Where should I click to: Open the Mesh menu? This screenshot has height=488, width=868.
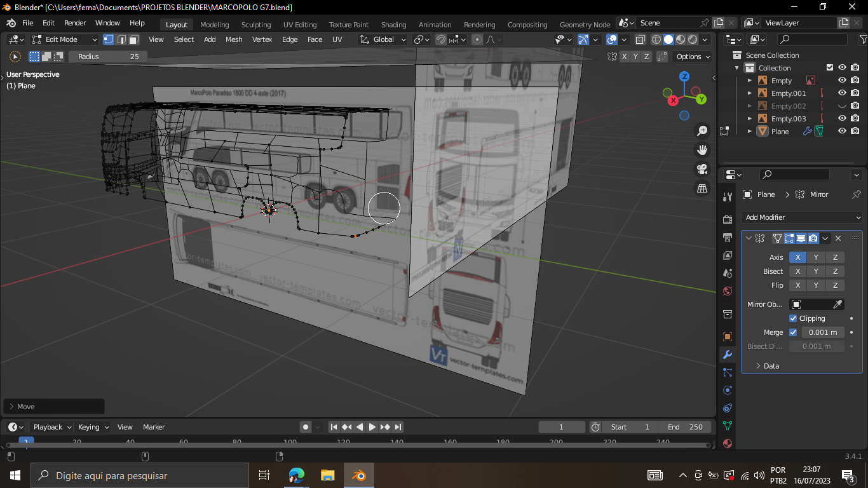(x=234, y=39)
